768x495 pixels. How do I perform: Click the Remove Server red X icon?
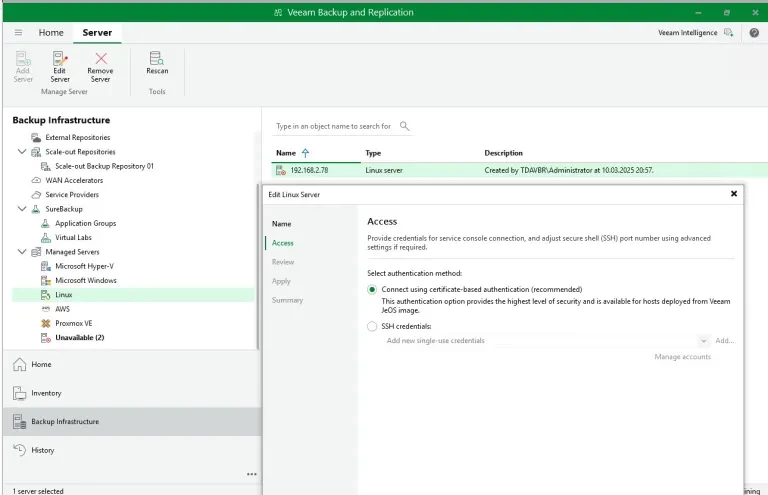click(x=101, y=58)
